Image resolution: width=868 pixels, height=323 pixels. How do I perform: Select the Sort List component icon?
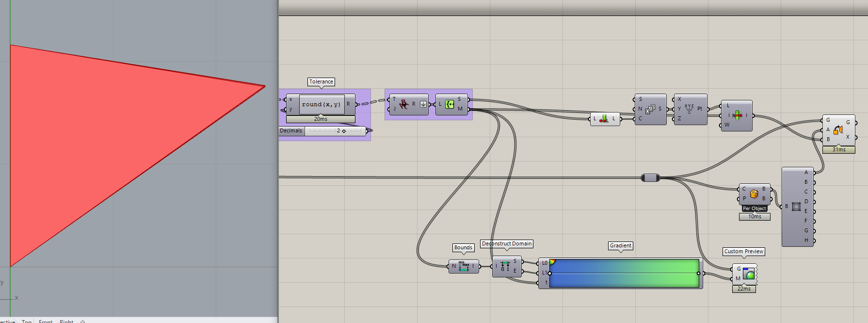pos(604,119)
